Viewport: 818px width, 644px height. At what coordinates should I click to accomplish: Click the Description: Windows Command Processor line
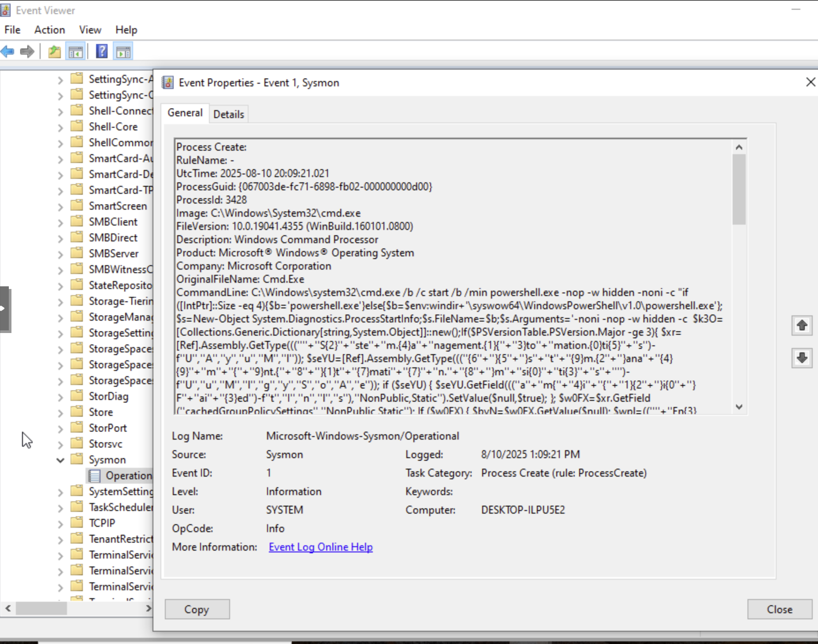[277, 240]
